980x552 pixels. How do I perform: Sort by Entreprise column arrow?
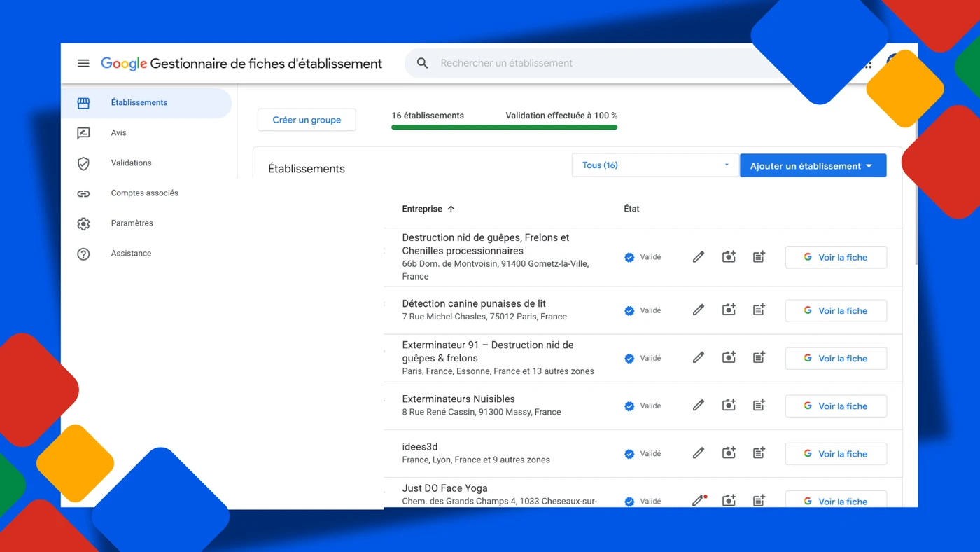tap(451, 209)
